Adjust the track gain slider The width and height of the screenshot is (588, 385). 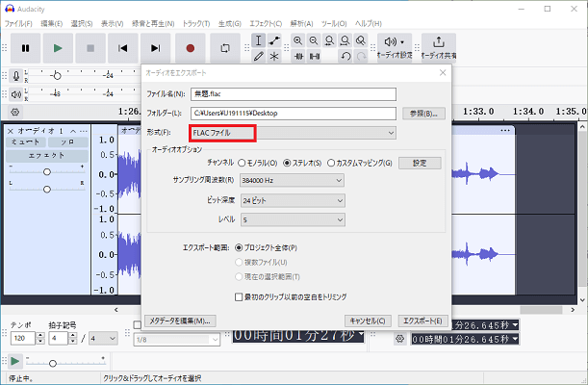[x=47, y=171]
